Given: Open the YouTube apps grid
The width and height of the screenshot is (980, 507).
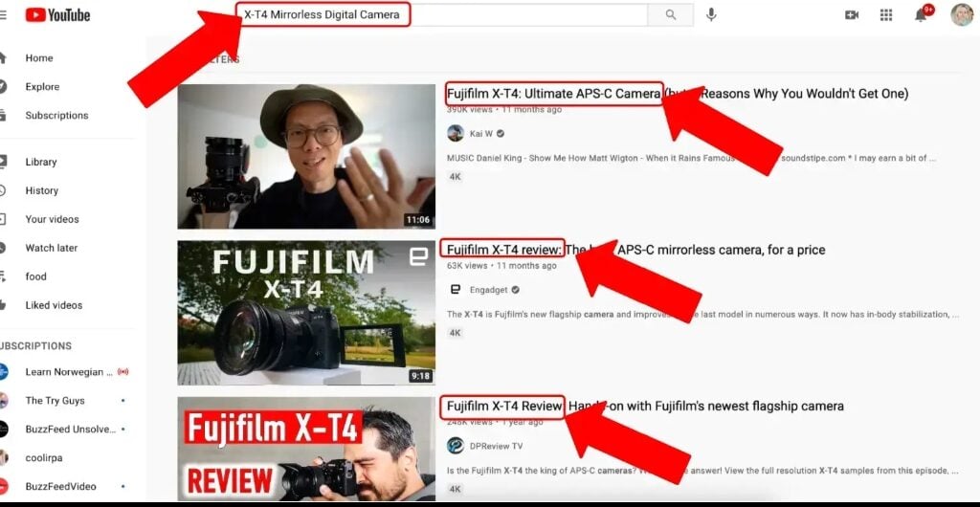Looking at the screenshot, I should [886, 14].
